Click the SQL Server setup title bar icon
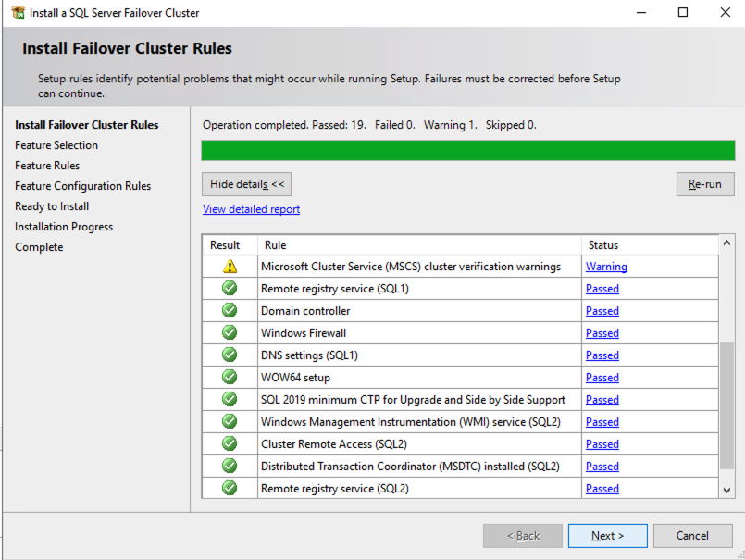The height and width of the screenshot is (560, 745). point(18,13)
